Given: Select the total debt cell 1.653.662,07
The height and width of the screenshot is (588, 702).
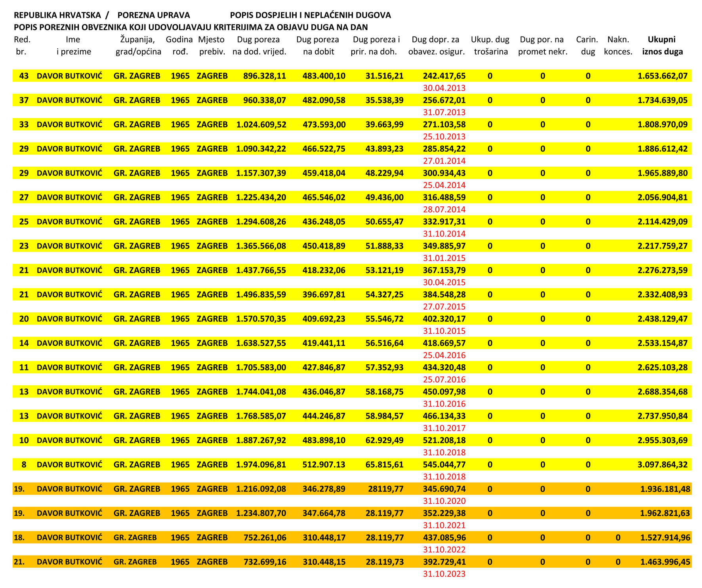Looking at the screenshot, I should coord(662,76).
